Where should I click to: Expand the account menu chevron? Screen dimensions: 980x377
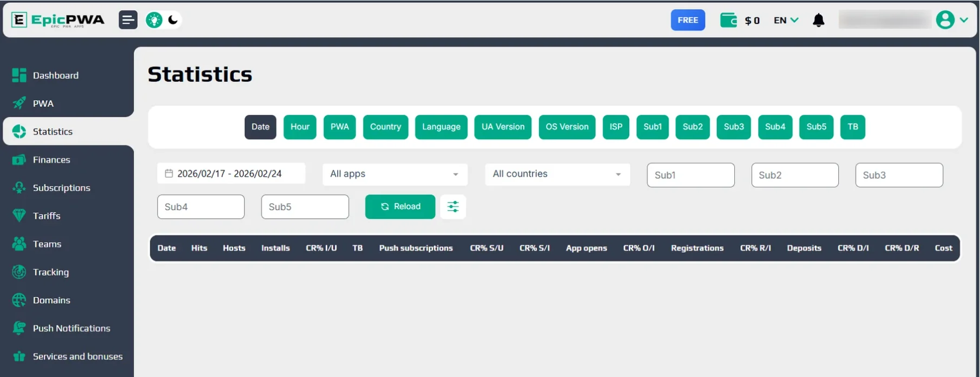tap(964, 20)
